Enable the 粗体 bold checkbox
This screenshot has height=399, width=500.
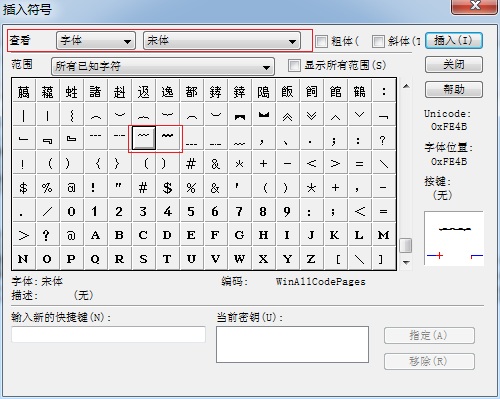321,41
